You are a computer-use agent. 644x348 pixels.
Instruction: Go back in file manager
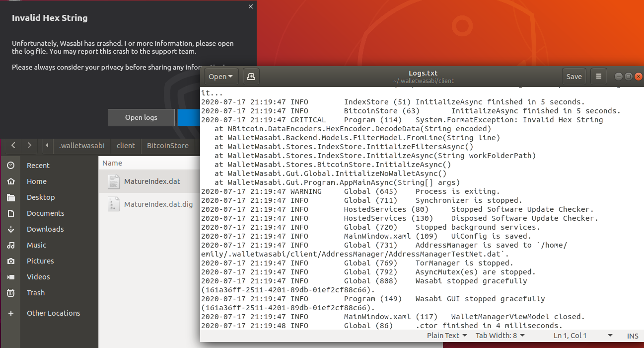[x=13, y=146]
